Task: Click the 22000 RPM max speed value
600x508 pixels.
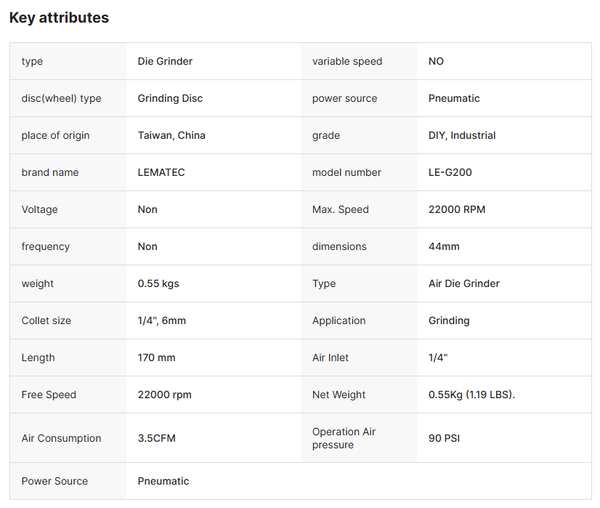Action: point(457,210)
